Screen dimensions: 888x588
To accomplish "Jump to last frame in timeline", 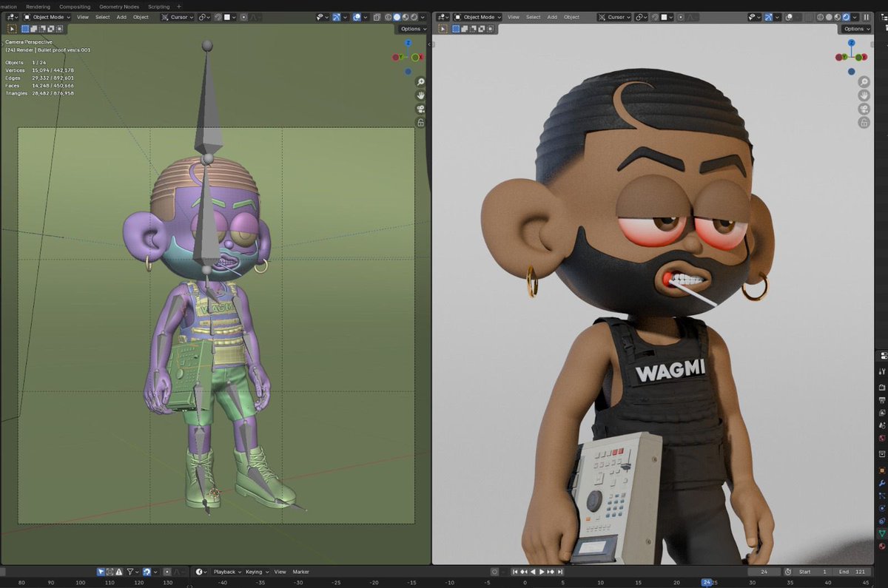I will pos(559,572).
